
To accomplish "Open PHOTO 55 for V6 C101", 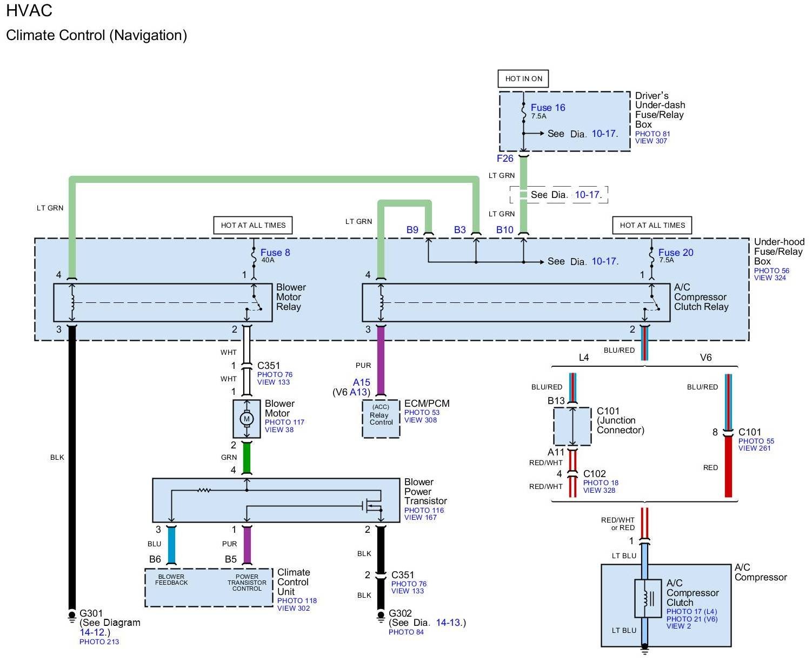I will [x=756, y=441].
